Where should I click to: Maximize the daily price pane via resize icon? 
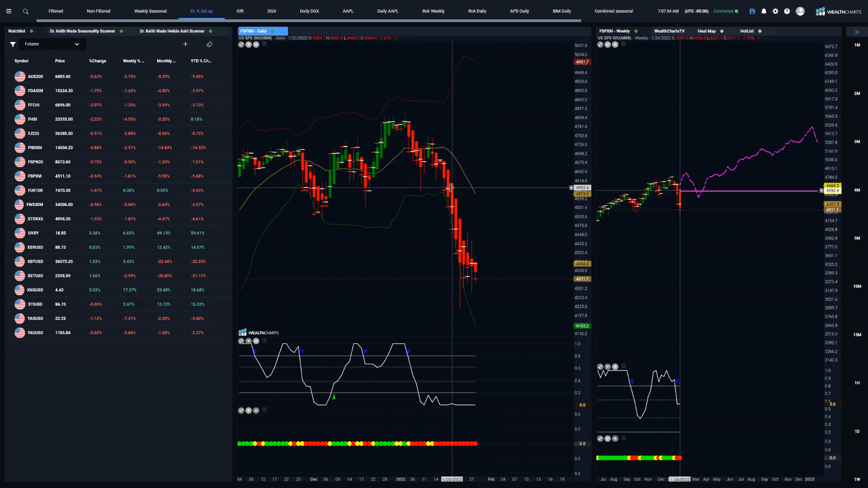(x=241, y=44)
